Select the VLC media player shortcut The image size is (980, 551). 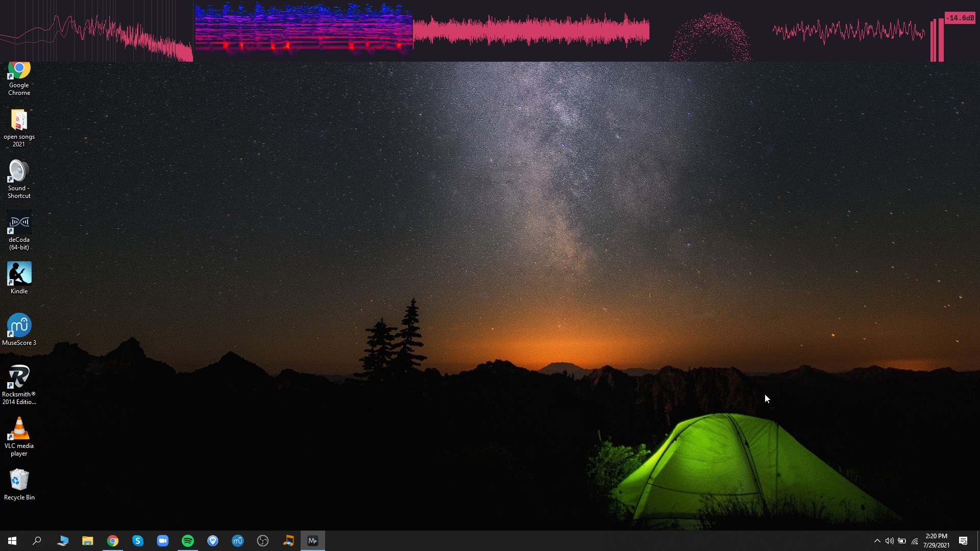pyautogui.click(x=19, y=436)
